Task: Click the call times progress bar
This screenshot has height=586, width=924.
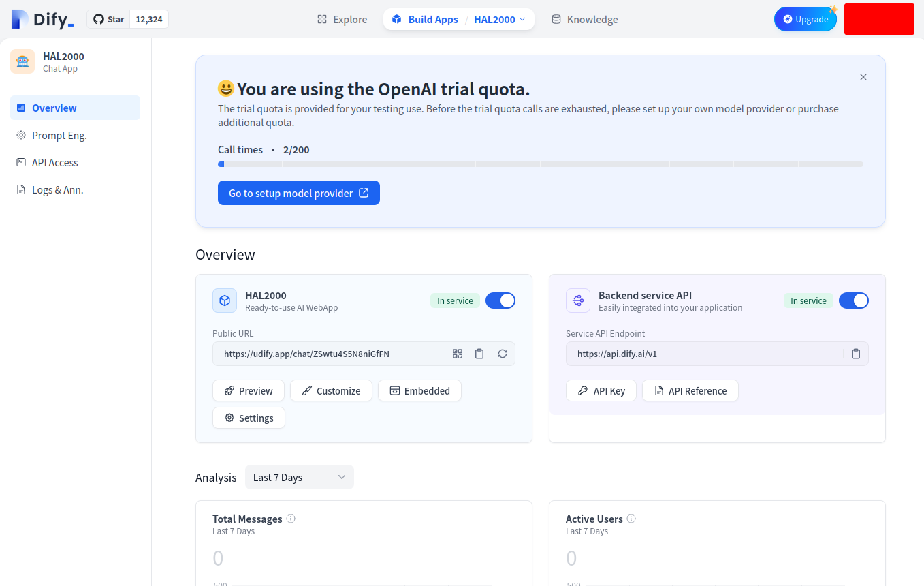Action: [x=541, y=164]
